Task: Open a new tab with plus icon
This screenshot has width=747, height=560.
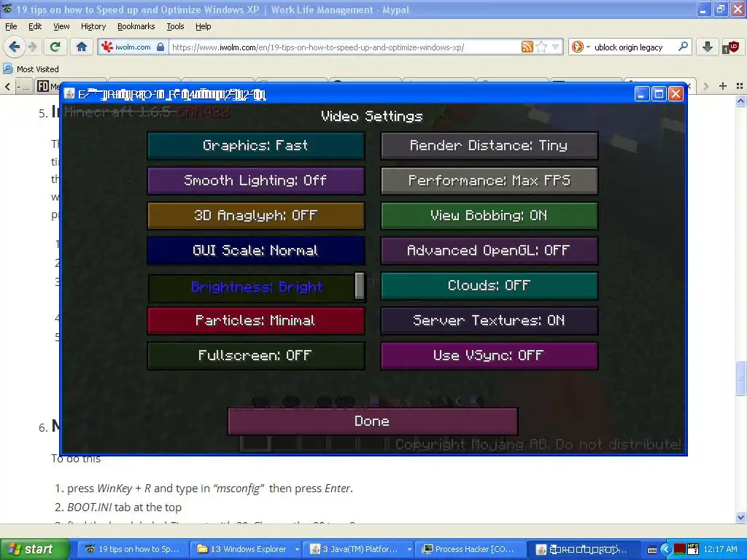Action: [723, 86]
